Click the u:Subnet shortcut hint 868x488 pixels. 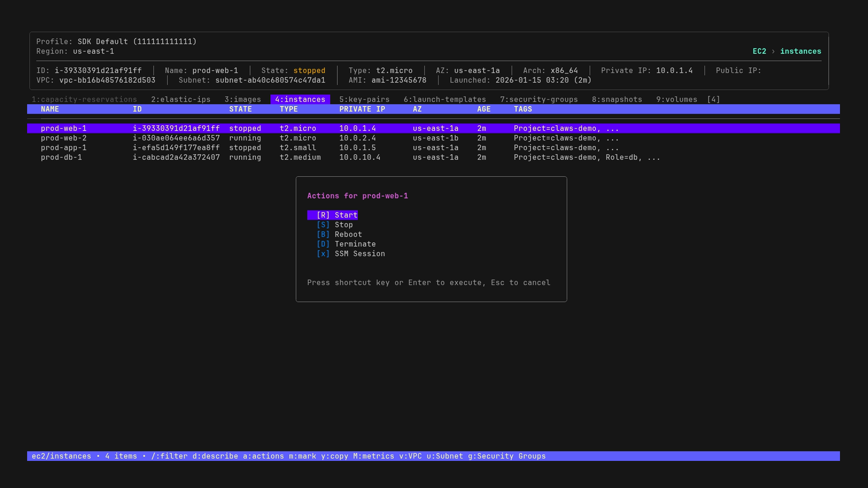[445, 456]
